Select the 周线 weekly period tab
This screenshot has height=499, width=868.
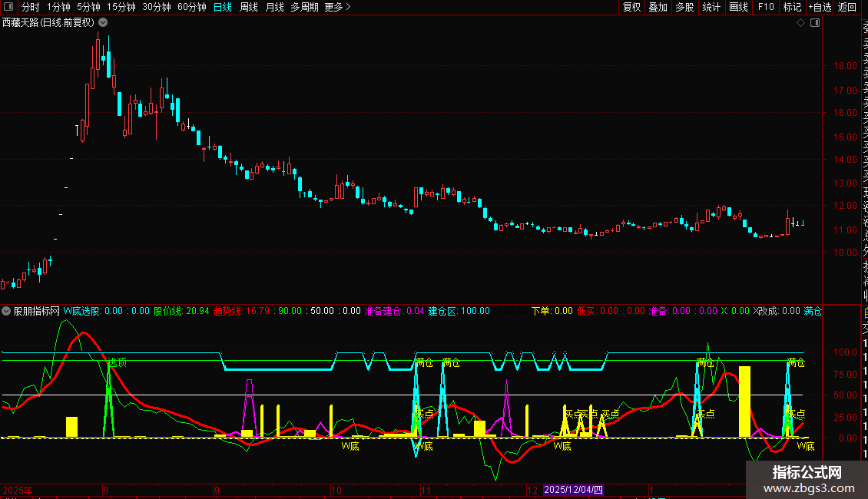tap(249, 8)
